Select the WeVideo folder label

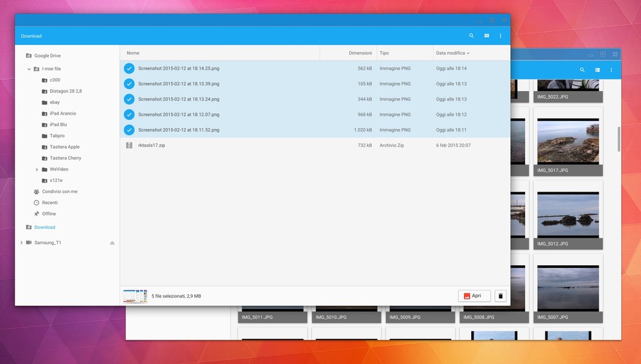click(59, 169)
